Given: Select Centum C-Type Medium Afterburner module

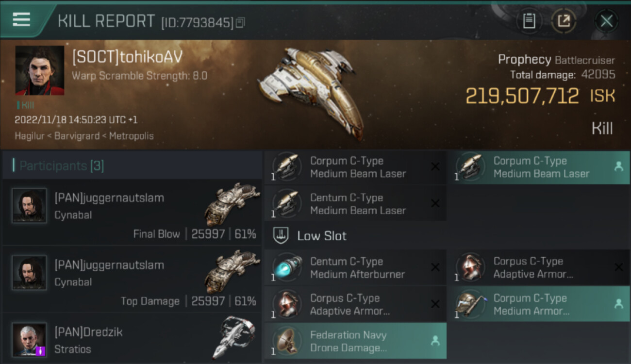Looking at the screenshot, I should click(355, 267).
